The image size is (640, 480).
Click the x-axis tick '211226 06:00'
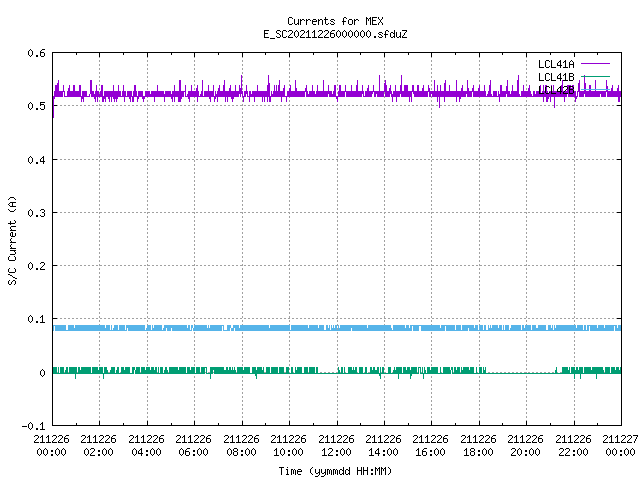tap(193, 446)
